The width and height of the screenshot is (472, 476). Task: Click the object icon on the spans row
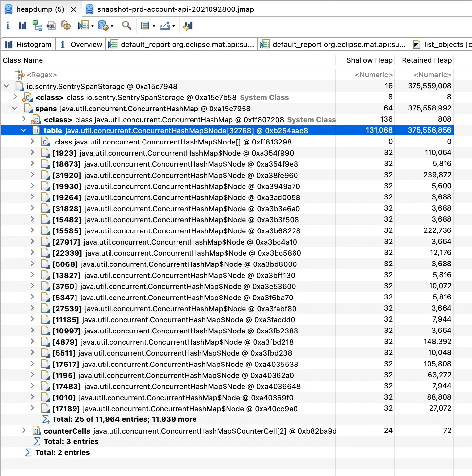[x=28, y=109]
